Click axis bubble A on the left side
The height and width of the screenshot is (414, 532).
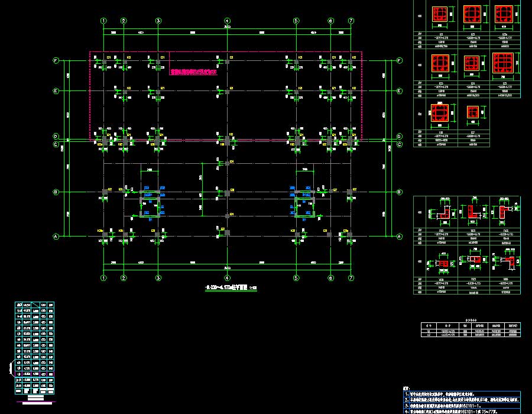tap(56, 237)
